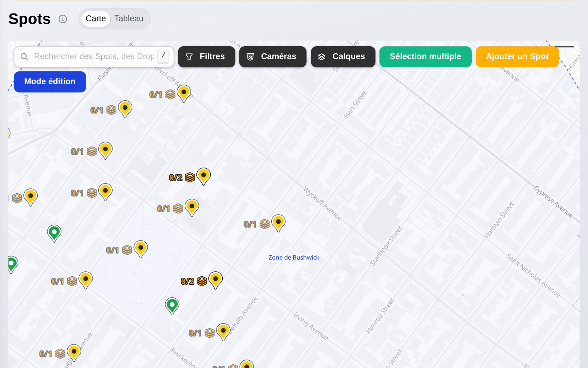Click the Saint Nicholas Avenue label
The image size is (588, 368).
point(533,275)
